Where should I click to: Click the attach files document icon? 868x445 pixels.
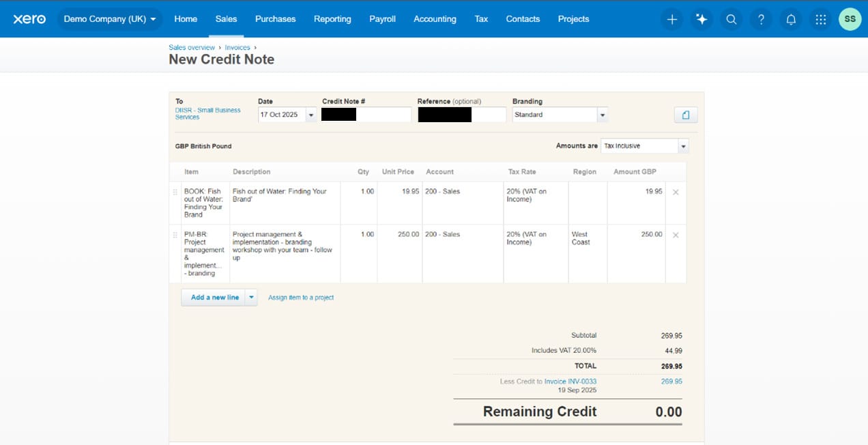[x=685, y=114]
